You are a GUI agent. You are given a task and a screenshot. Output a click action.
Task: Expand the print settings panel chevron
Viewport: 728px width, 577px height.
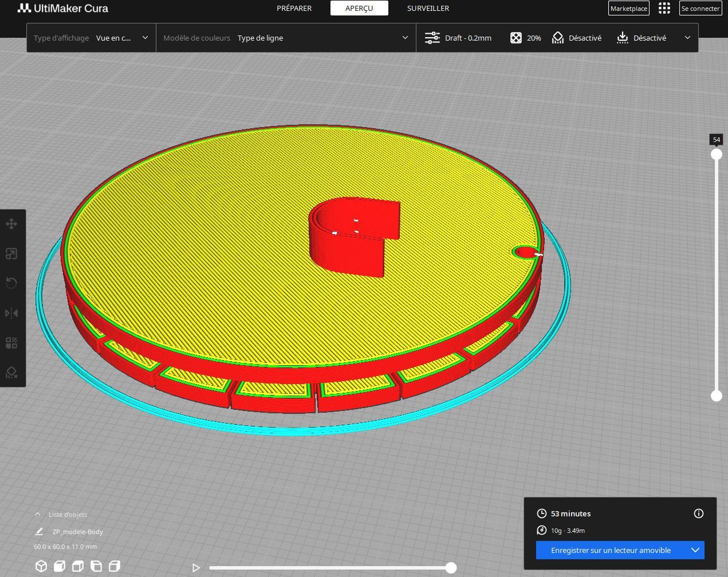[687, 38]
